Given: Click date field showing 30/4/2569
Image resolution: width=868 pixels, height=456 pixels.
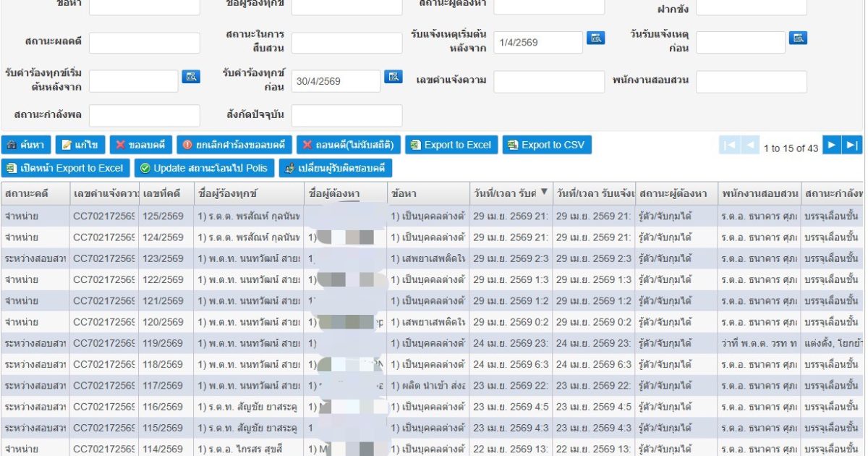Looking at the screenshot, I should point(336,81).
